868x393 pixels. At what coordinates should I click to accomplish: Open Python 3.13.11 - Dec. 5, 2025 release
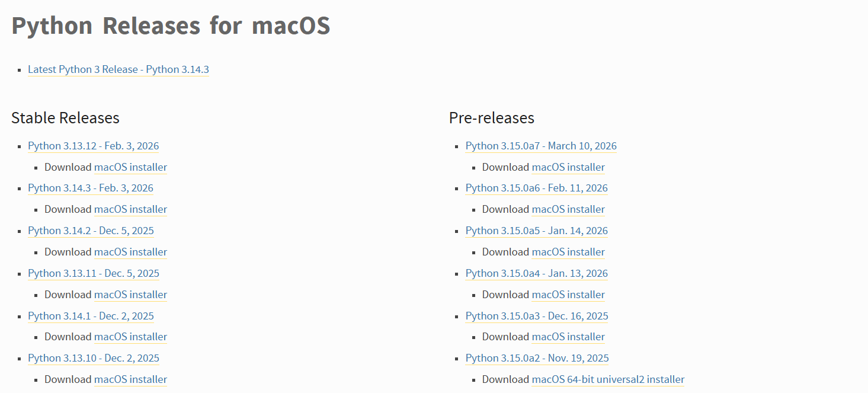94,273
